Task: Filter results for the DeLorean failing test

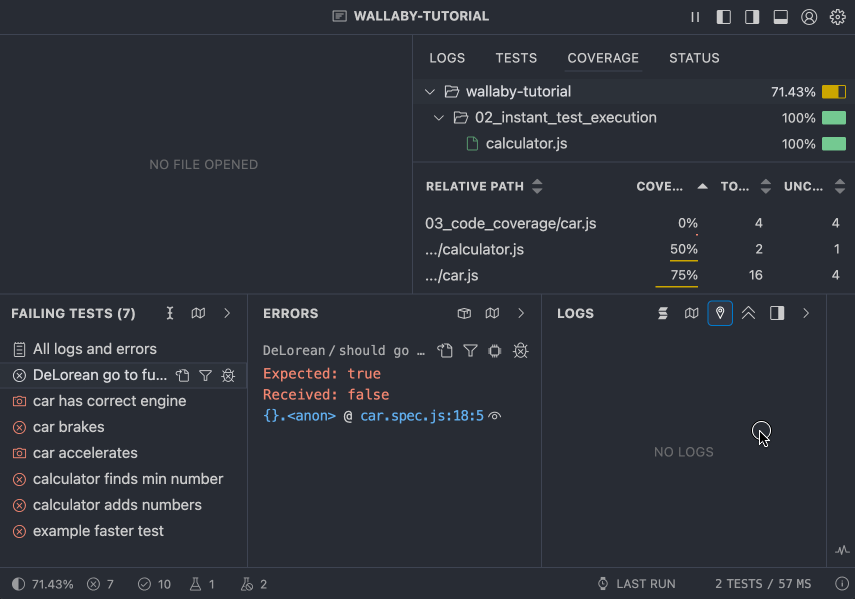Action: 203,374
